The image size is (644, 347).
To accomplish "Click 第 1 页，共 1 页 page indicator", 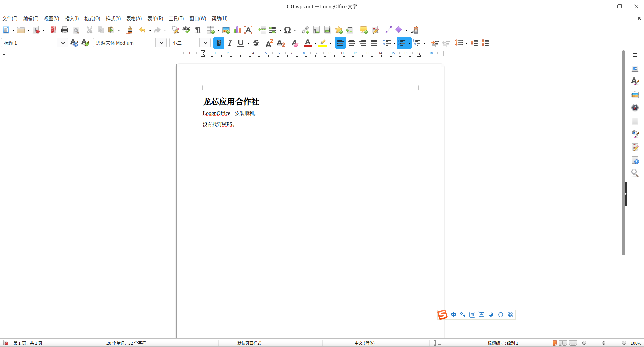I will [28, 343].
